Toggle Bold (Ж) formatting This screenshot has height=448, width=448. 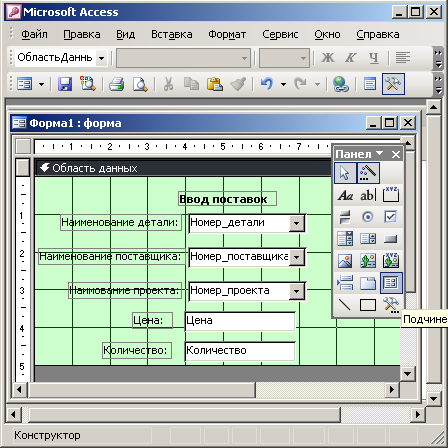point(328,58)
